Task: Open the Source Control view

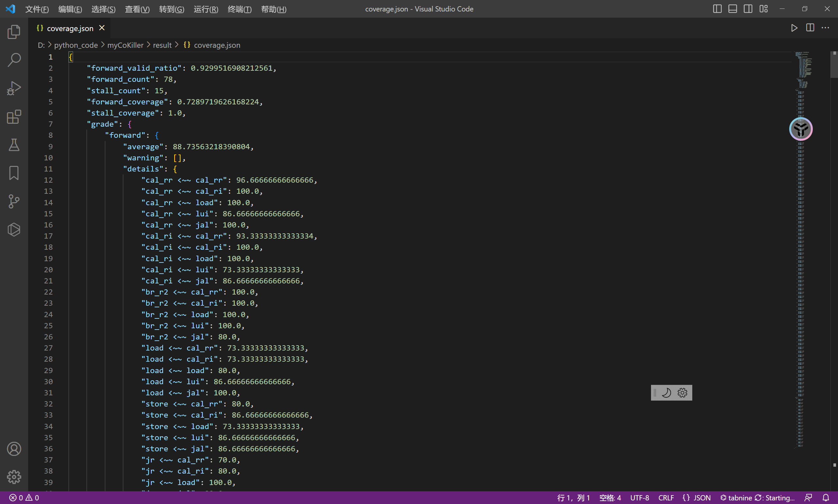Action: 14,201
